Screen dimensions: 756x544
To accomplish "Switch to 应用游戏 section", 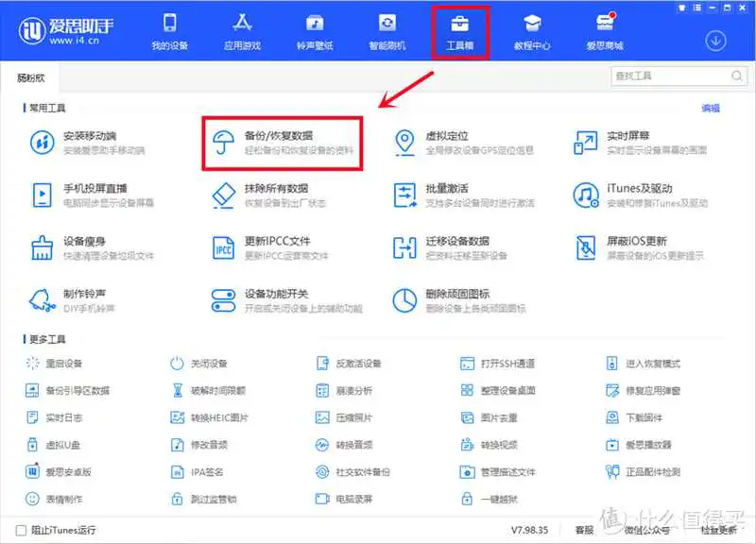I will [x=242, y=32].
